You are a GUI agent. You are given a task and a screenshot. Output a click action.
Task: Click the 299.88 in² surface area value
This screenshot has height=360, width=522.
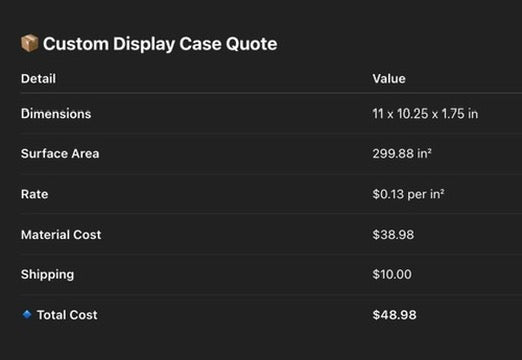coord(402,154)
